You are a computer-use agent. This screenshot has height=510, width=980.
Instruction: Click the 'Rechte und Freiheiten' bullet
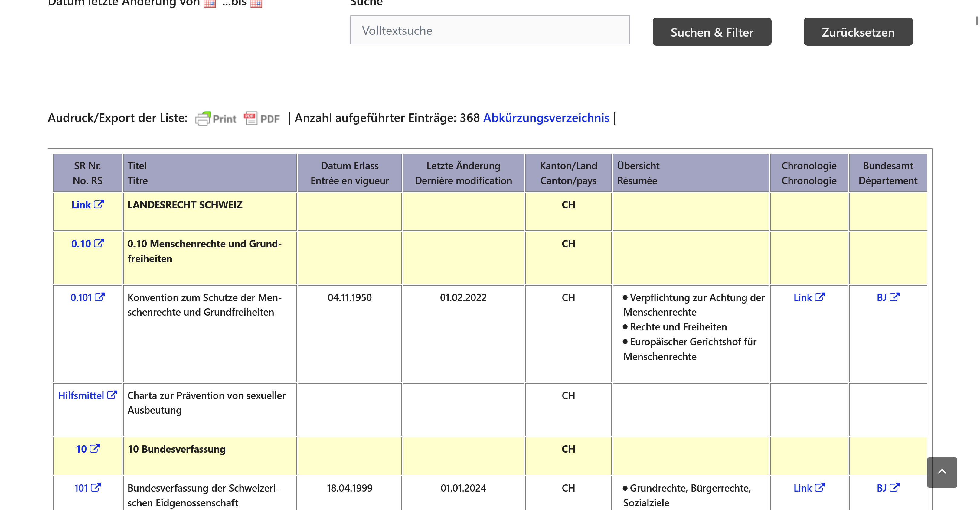point(675,327)
